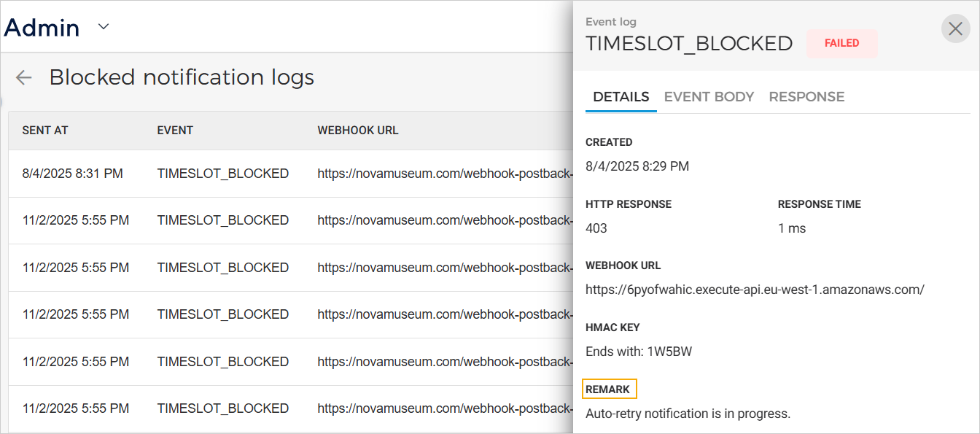980x434 pixels.
Task: Click the Blocked notification logs page title
Action: [182, 77]
